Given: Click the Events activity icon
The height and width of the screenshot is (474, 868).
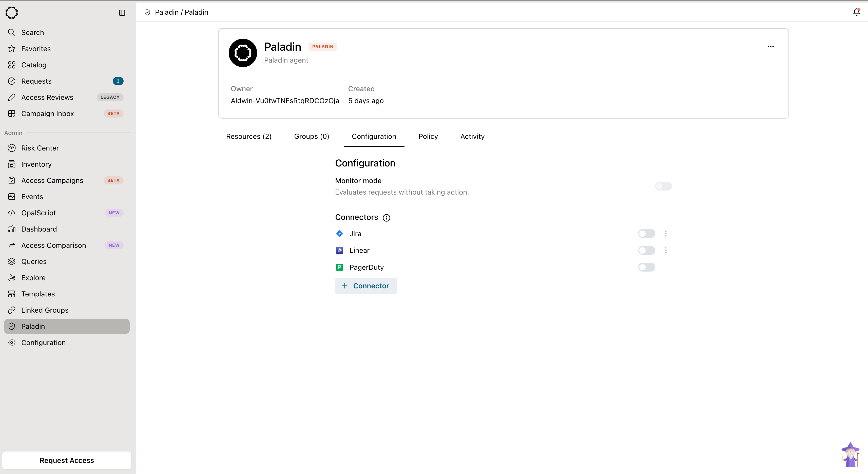Looking at the screenshot, I should (12, 197).
